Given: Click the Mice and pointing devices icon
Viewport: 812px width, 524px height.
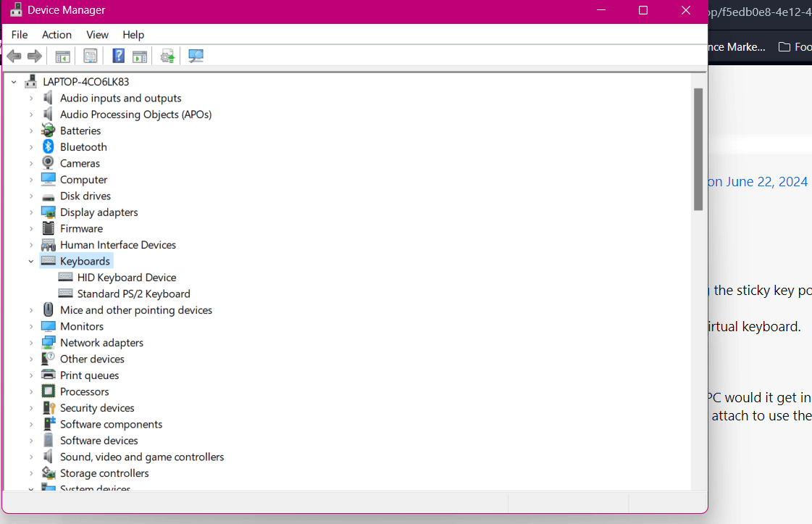Looking at the screenshot, I should tap(48, 310).
